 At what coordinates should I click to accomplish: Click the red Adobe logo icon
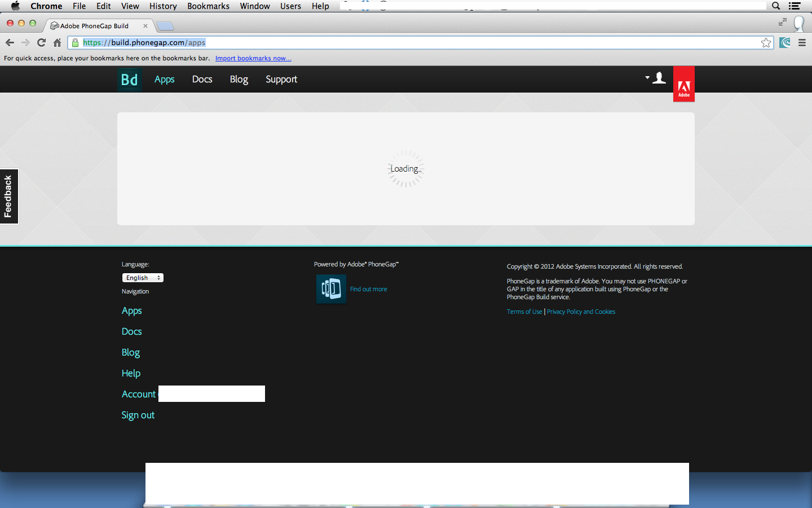(x=683, y=85)
